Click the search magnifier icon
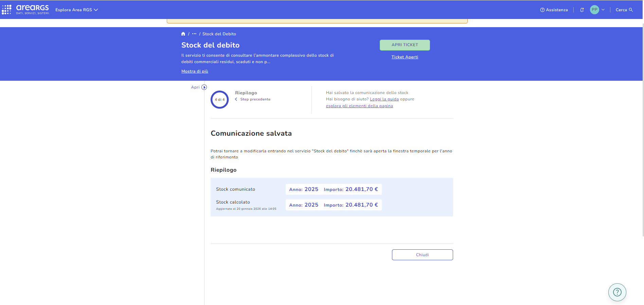Viewport: 644px width, 305px height. [631, 10]
